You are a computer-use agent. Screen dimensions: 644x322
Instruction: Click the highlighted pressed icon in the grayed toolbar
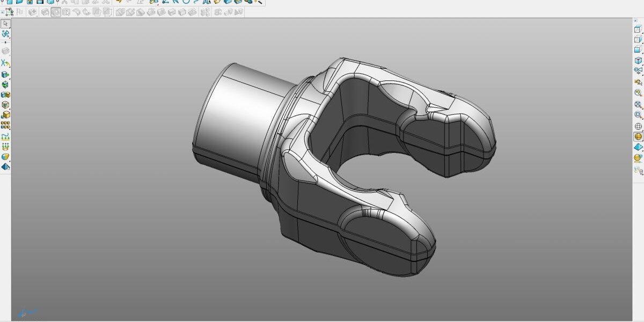point(56,12)
